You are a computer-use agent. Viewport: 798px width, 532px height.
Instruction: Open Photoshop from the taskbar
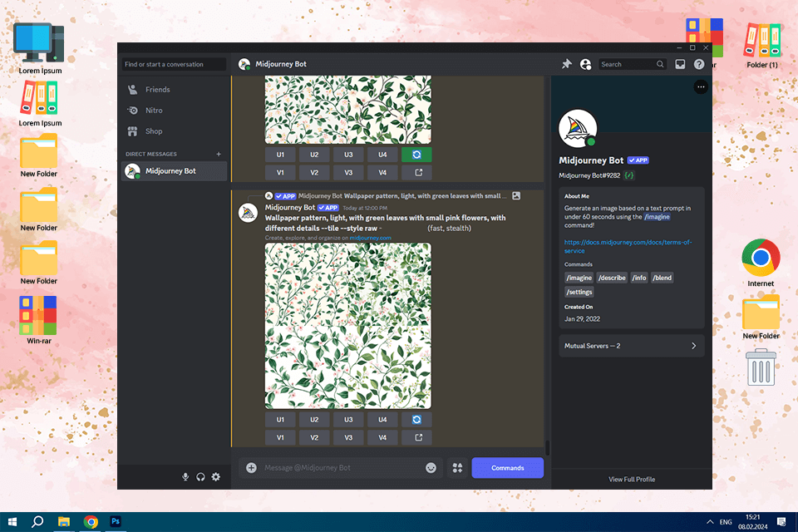click(116, 522)
